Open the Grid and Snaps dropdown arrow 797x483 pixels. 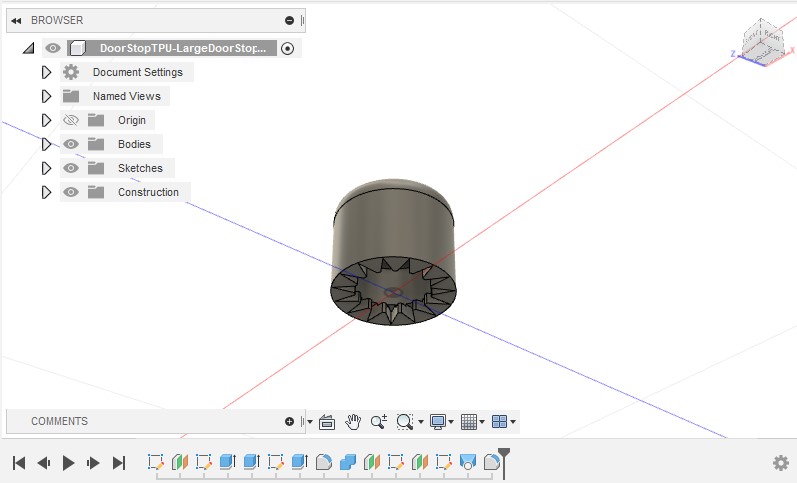tap(482, 422)
